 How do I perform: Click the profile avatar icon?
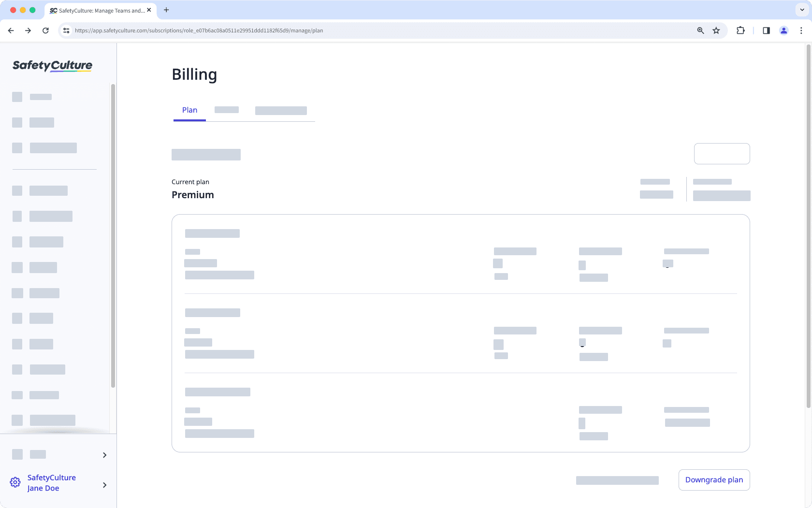[x=784, y=30]
